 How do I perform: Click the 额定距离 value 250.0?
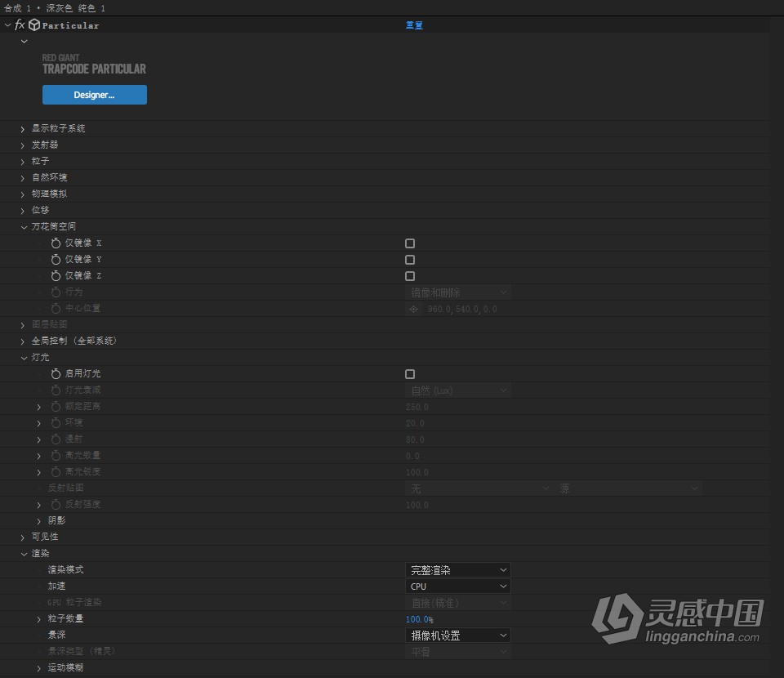click(417, 407)
